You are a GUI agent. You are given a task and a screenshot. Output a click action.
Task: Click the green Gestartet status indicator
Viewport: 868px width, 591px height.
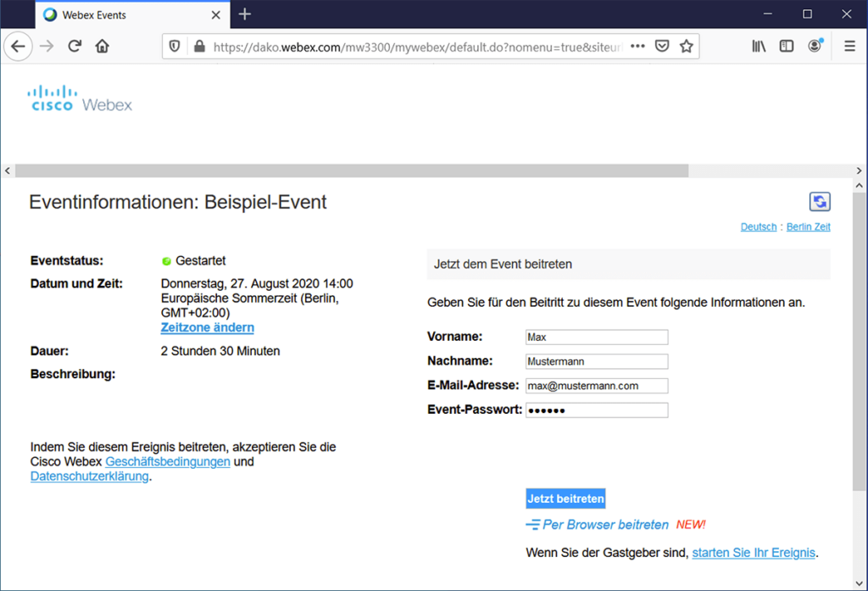pos(164,260)
